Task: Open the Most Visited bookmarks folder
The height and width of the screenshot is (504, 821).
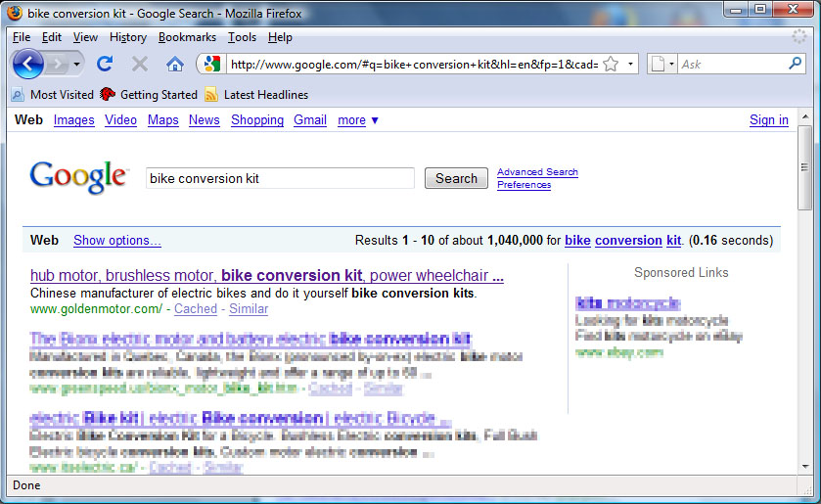Action: [53, 95]
